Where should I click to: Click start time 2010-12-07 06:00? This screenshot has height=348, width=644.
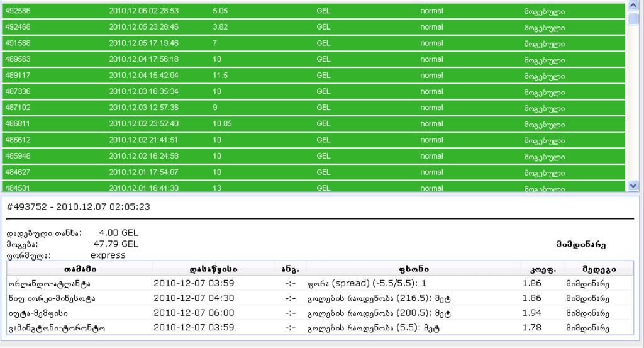tap(194, 313)
